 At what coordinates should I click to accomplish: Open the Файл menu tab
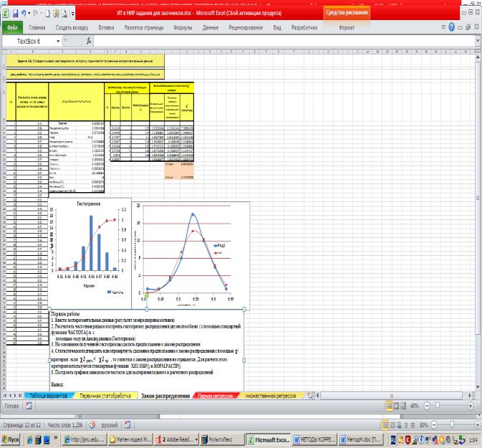[12, 27]
